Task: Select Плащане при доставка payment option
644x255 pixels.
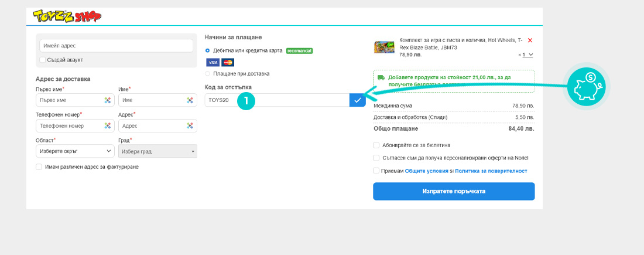Action: coord(208,74)
